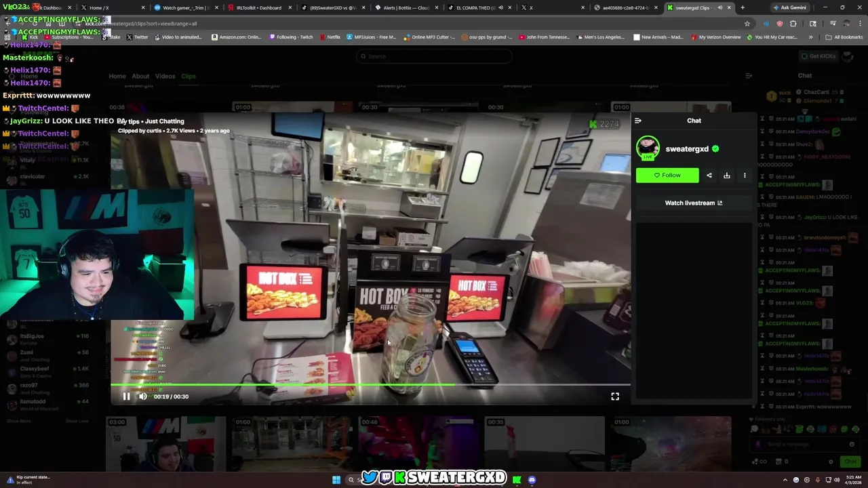Viewport: 868px width, 488px height.
Task: Open the Netflix bookmark
Action: tap(330, 37)
